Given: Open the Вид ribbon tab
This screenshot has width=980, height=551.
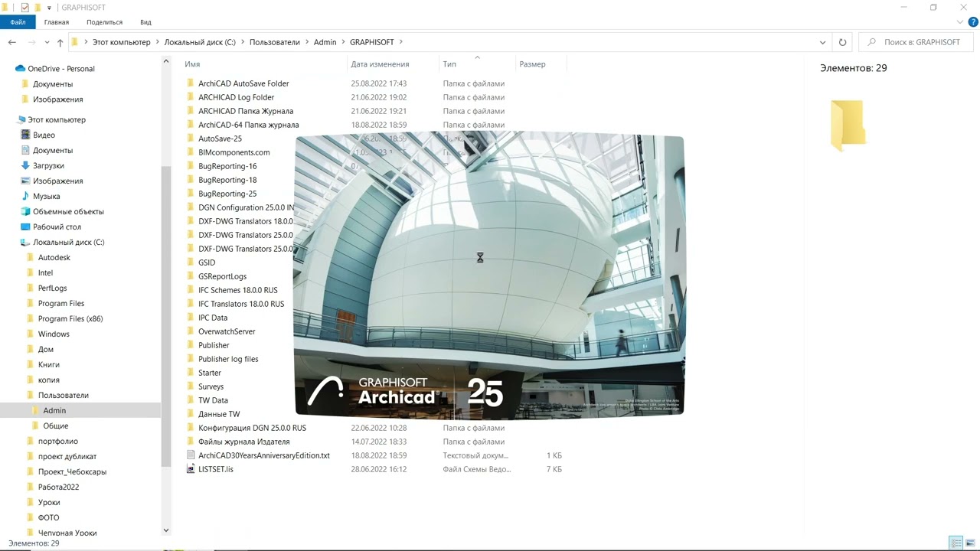Looking at the screenshot, I should 145,22.
